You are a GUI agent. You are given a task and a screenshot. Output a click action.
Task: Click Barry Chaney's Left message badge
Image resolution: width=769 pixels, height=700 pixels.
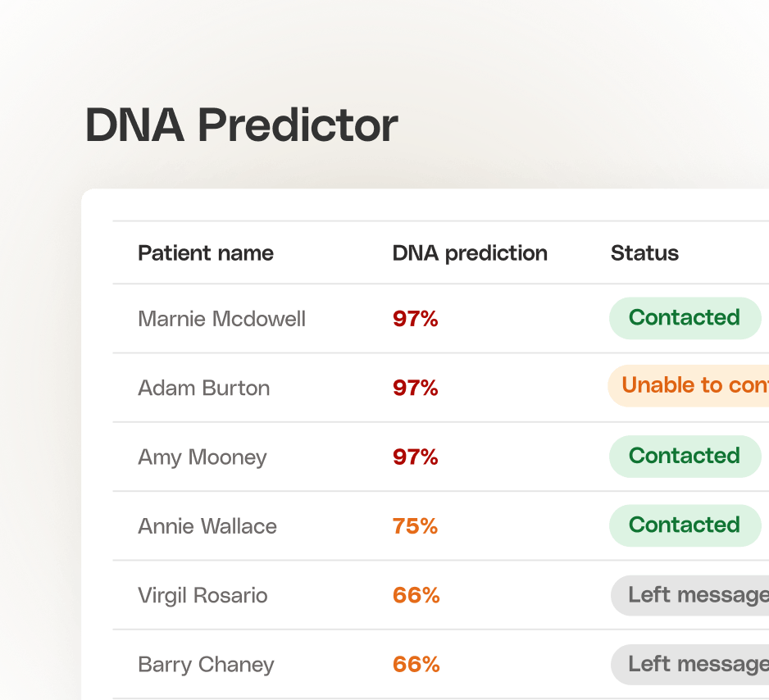690,665
